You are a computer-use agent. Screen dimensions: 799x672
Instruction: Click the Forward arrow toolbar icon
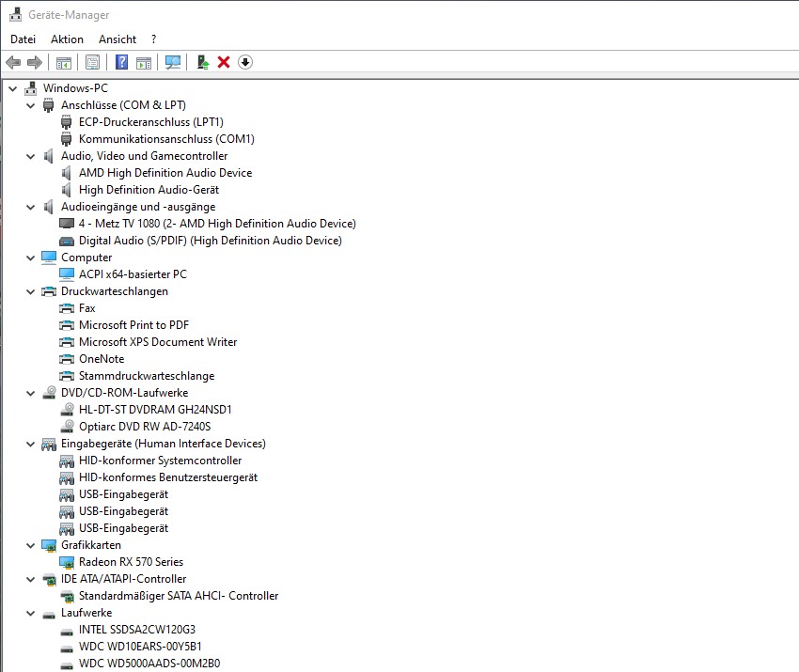35,63
